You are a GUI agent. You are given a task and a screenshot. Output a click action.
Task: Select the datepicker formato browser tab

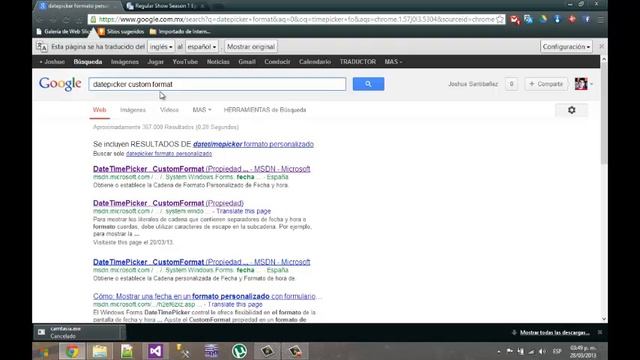pos(78,6)
